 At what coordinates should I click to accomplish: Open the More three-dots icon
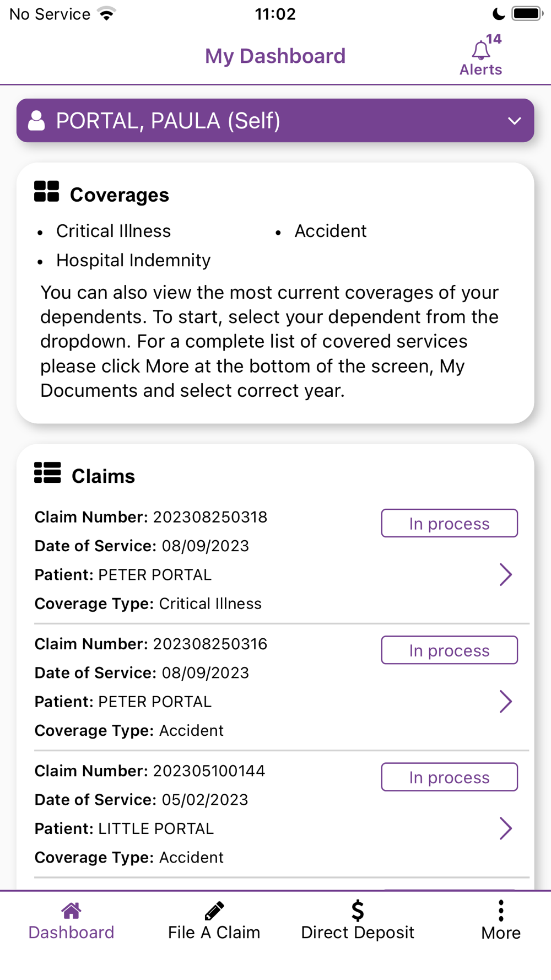pyautogui.click(x=501, y=911)
